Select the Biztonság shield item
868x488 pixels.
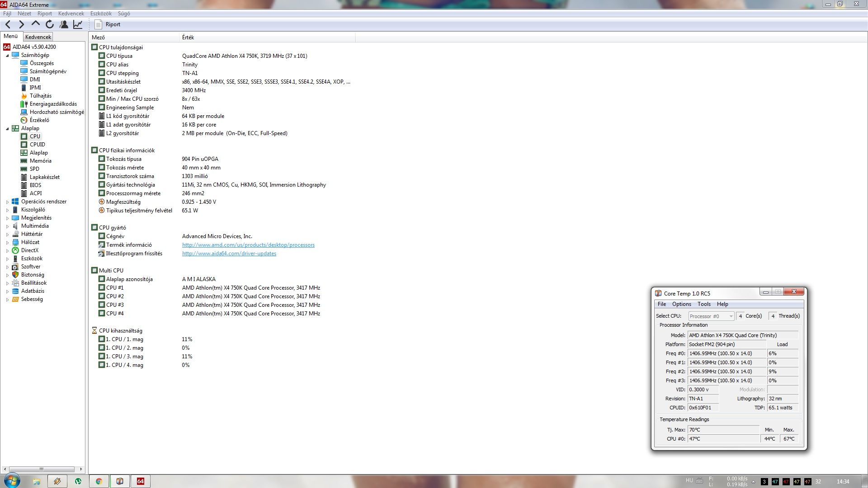(x=33, y=275)
